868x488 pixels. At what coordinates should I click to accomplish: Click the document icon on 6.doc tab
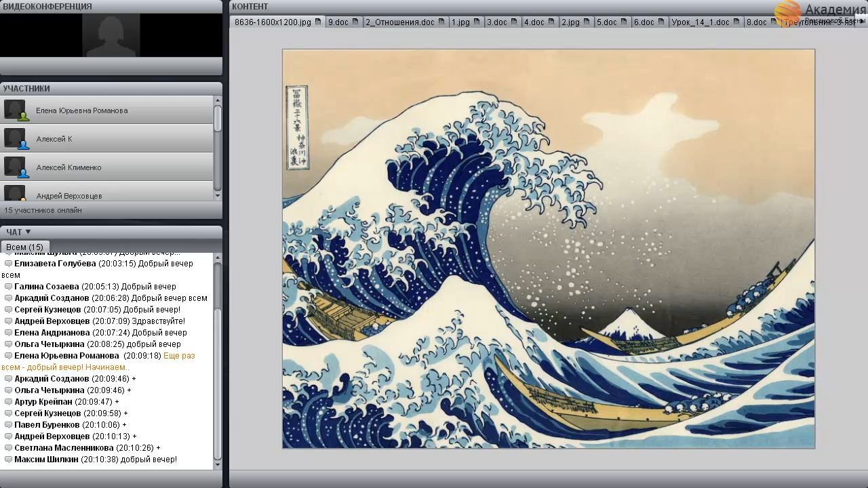(661, 22)
